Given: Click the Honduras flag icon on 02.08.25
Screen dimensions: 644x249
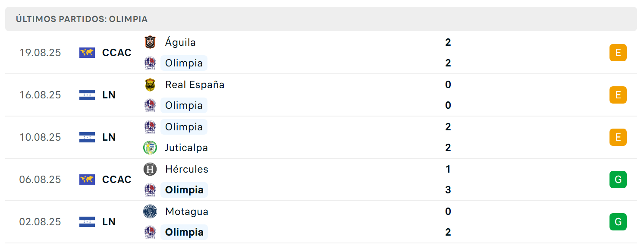Looking at the screenshot, I should coord(87,222).
